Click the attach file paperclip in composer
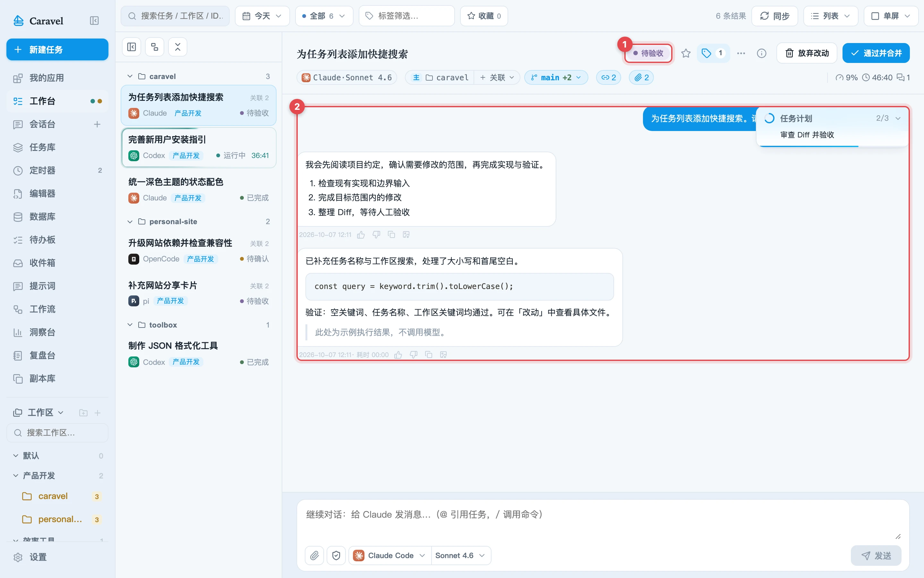The image size is (924, 578). pos(315,556)
